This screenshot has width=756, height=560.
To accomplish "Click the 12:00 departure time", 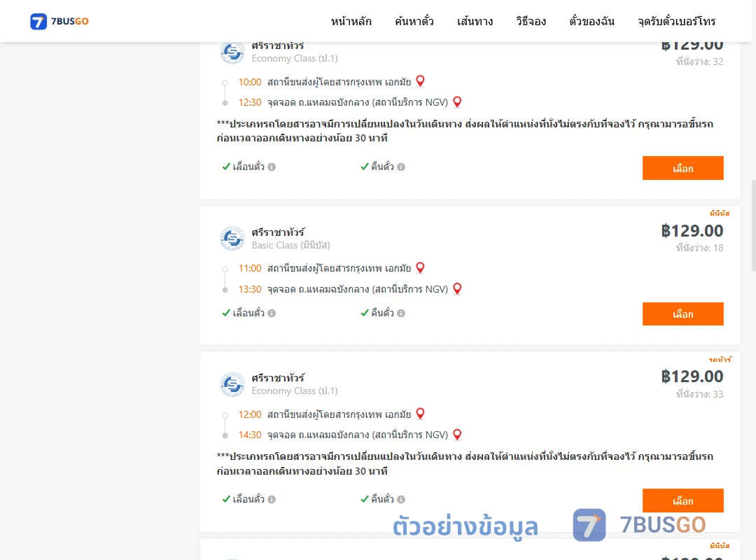I will point(250,414).
